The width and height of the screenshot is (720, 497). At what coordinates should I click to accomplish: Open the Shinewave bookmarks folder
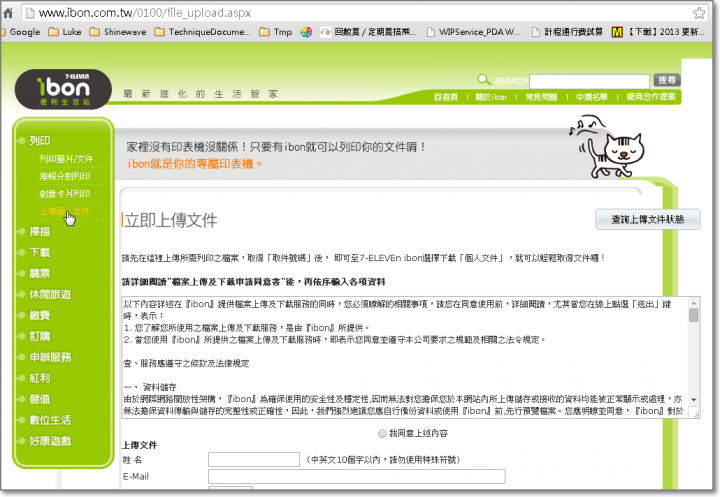[118, 32]
